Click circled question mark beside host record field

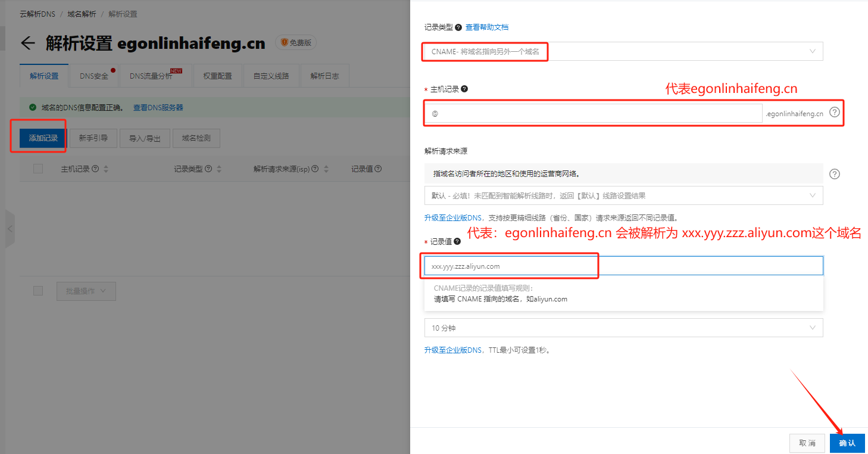click(835, 112)
